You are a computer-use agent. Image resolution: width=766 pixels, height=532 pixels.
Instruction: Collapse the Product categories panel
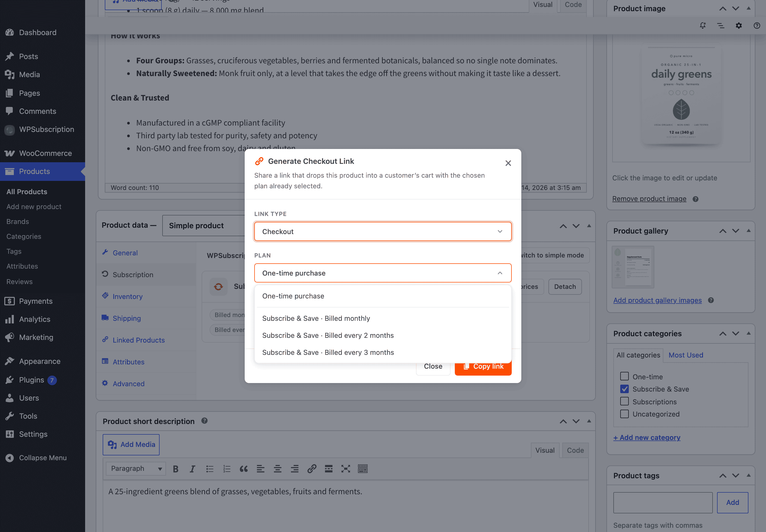748,333
